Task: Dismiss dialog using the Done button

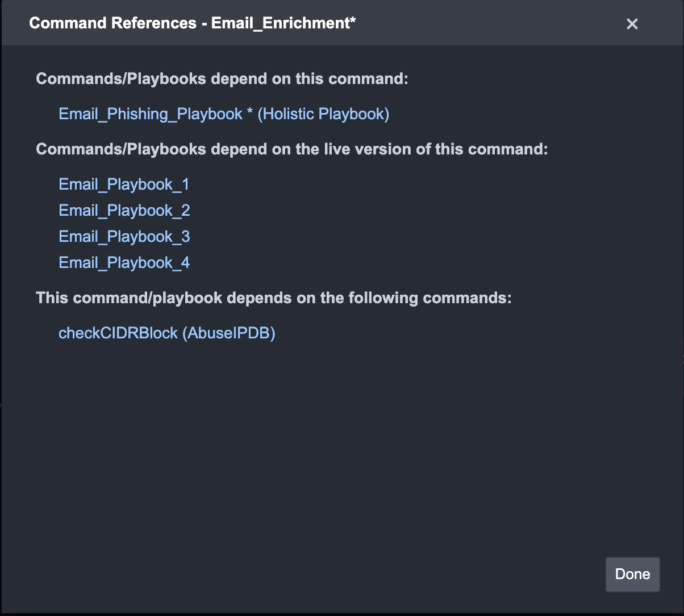Action: (x=632, y=574)
